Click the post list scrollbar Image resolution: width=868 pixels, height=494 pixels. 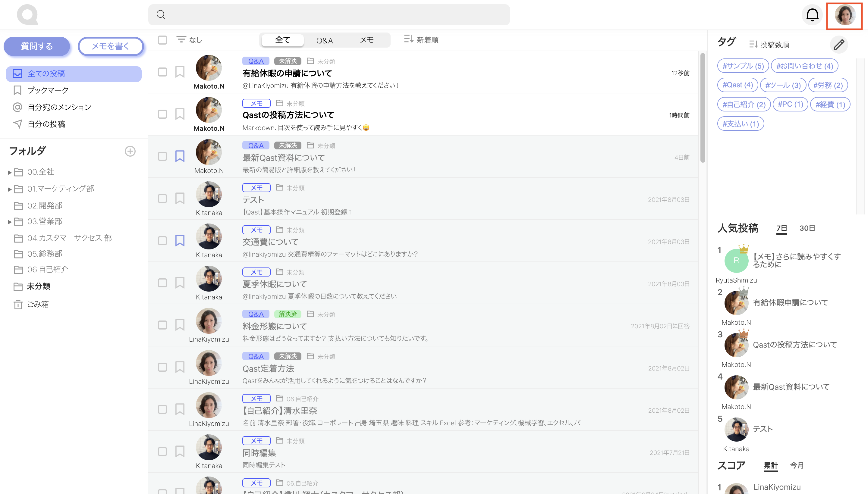pos(702,108)
